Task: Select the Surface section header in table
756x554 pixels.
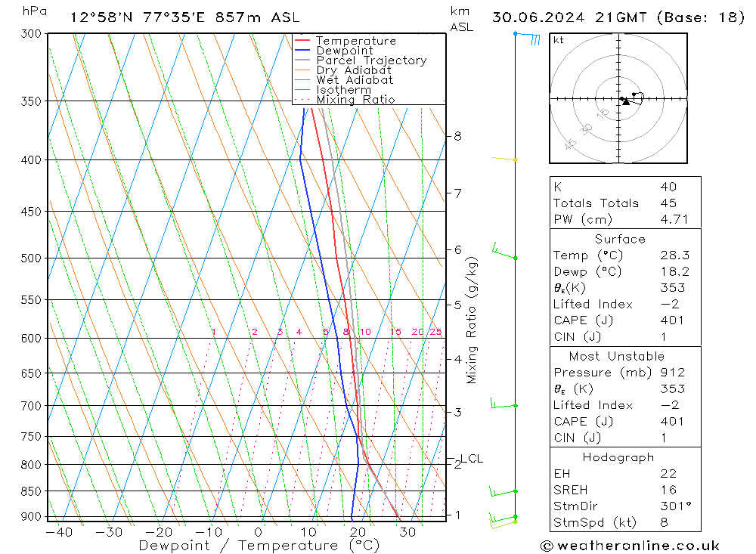Action: [620, 239]
